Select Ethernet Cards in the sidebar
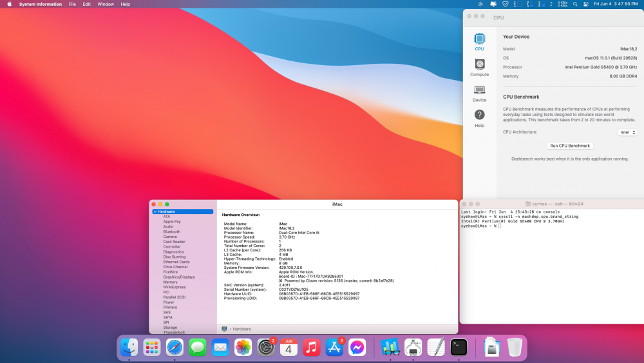644x363 pixels. (x=176, y=262)
